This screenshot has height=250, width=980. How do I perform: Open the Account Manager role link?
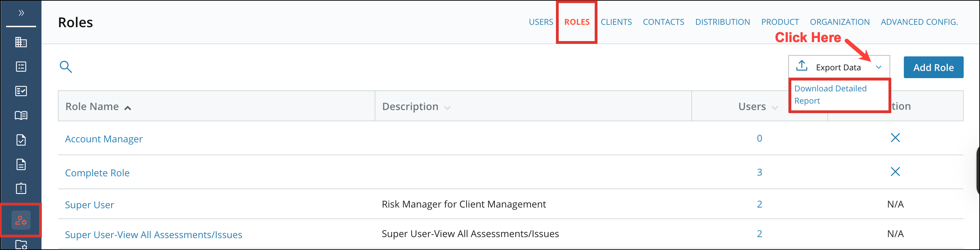(103, 139)
